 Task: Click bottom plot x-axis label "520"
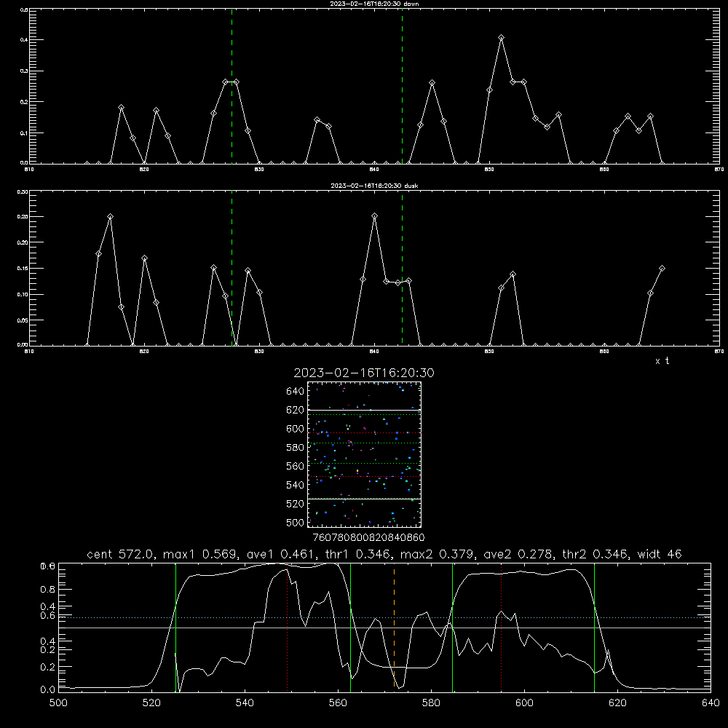(151, 703)
